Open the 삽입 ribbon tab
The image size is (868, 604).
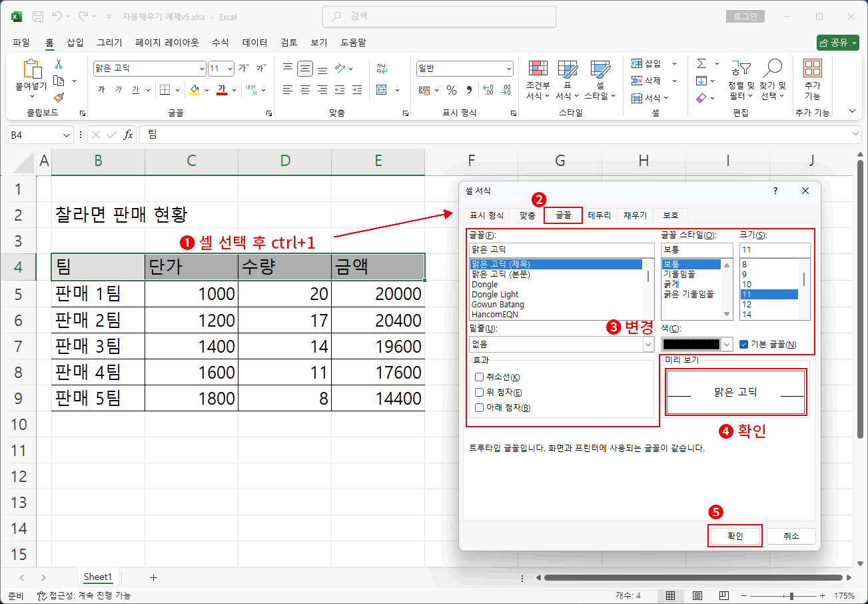coord(75,43)
